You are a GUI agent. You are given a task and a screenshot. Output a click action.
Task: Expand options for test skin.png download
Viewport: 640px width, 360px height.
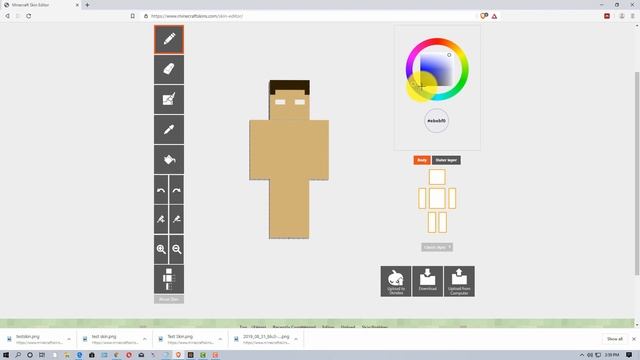click(144, 339)
